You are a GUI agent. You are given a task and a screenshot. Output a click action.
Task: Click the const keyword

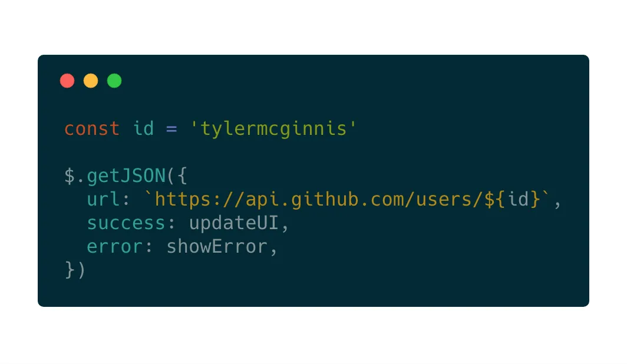coord(92,128)
